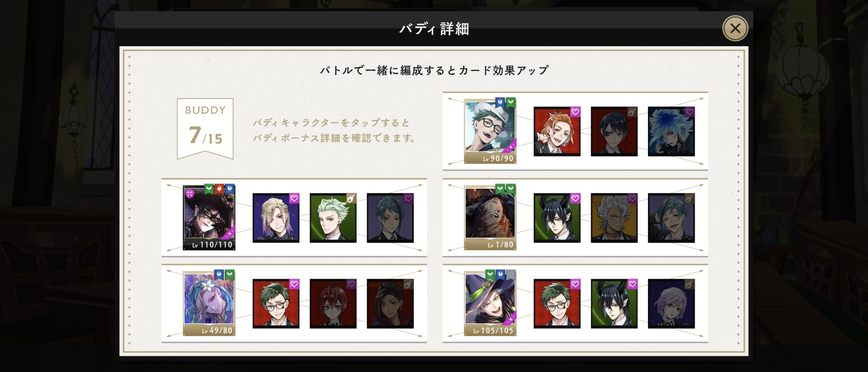Select the horned buddy beside the Lv 105/105 card
Viewport: 868px width, 372px height.
614,304
